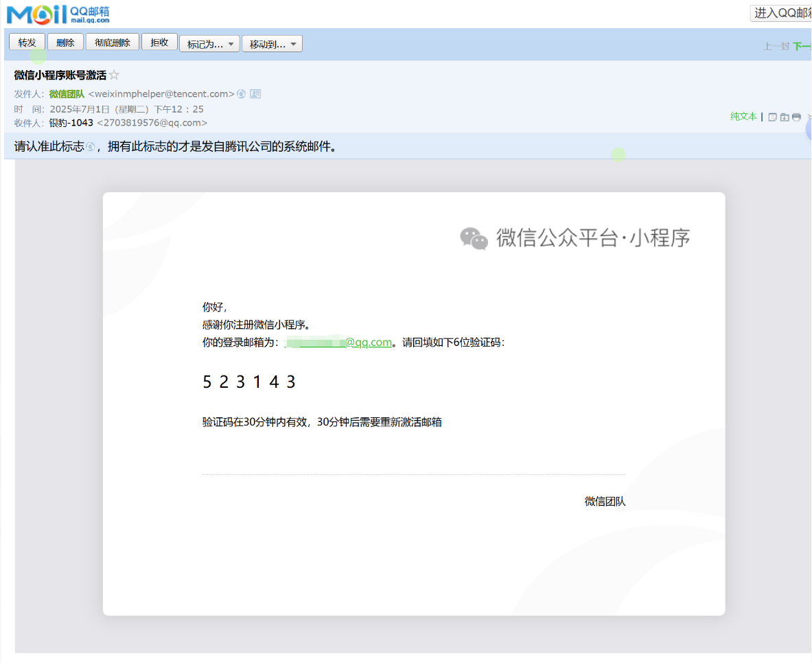Open sender contact card icon
The image size is (812, 663).
(255, 94)
